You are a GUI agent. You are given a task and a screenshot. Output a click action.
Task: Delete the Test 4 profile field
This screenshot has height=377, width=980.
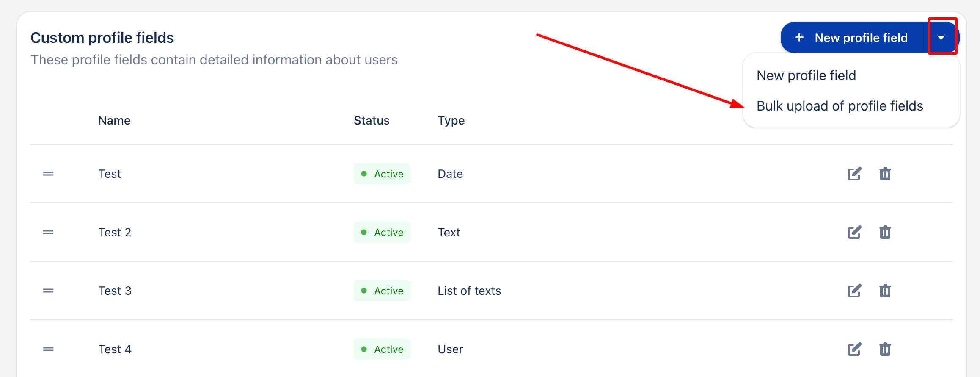(x=885, y=349)
